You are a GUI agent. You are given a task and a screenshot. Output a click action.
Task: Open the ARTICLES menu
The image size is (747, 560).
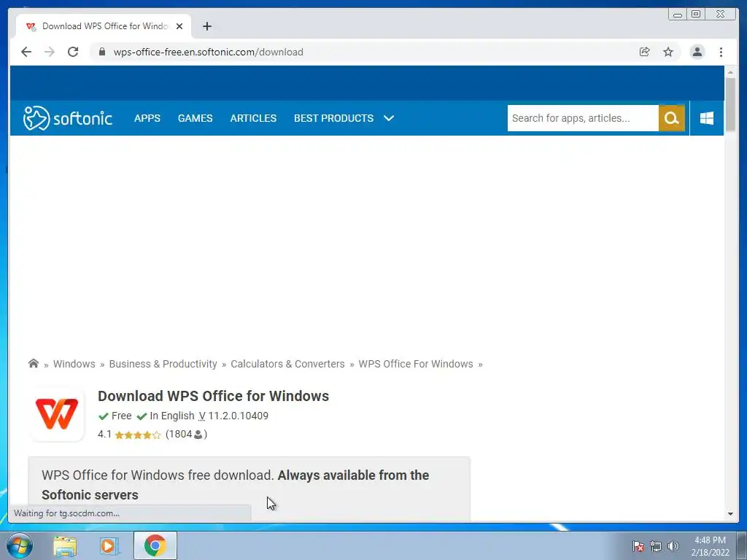click(x=253, y=118)
